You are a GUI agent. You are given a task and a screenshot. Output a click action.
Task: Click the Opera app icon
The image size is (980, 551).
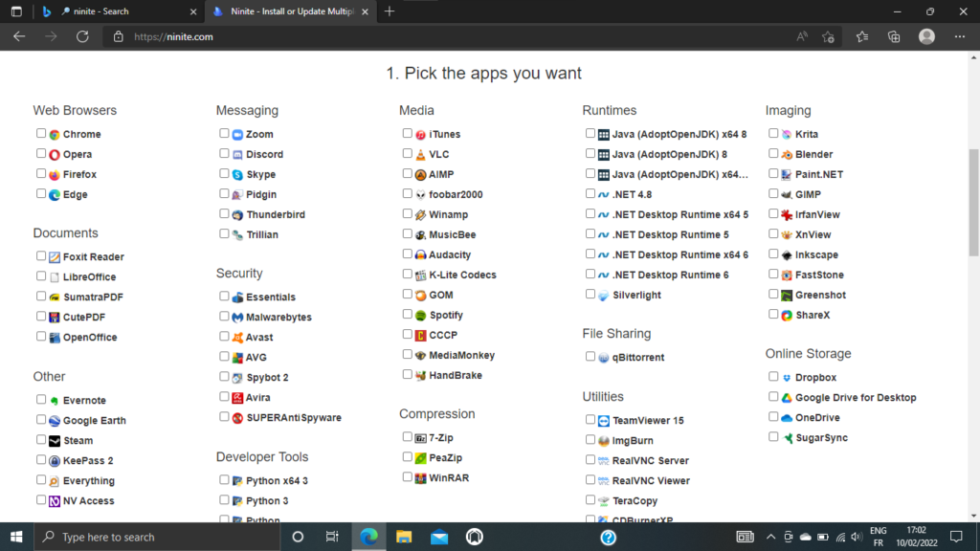click(x=55, y=154)
